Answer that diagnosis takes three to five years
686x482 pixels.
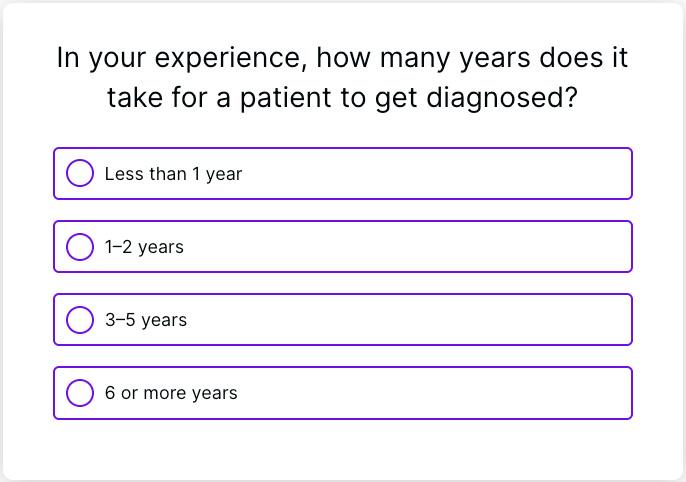(x=80, y=319)
